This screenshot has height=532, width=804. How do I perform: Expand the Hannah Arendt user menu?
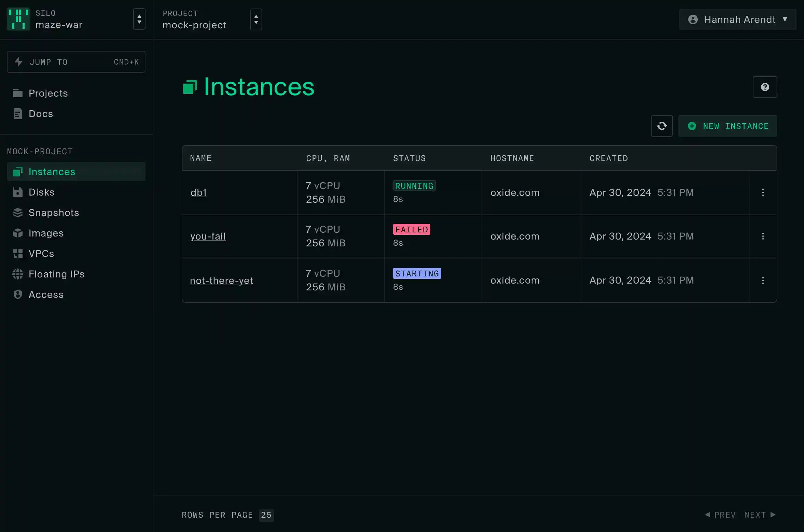click(x=737, y=19)
